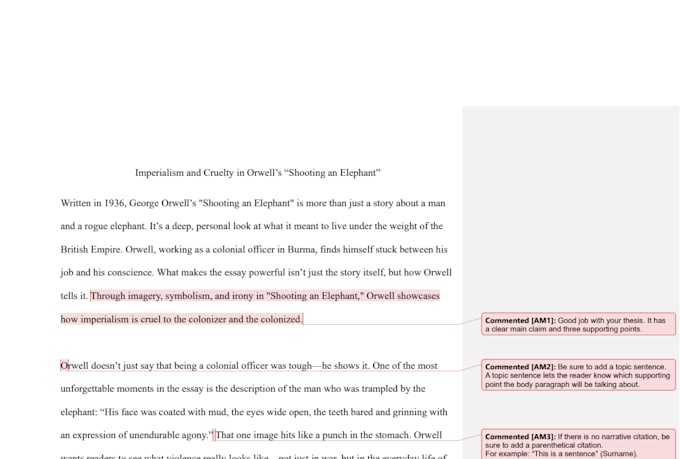Image resolution: width=680 pixels, height=459 pixels.
Task: Click the phrase "an expression of unendurable agony."
Action: click(x=137, y=435)
